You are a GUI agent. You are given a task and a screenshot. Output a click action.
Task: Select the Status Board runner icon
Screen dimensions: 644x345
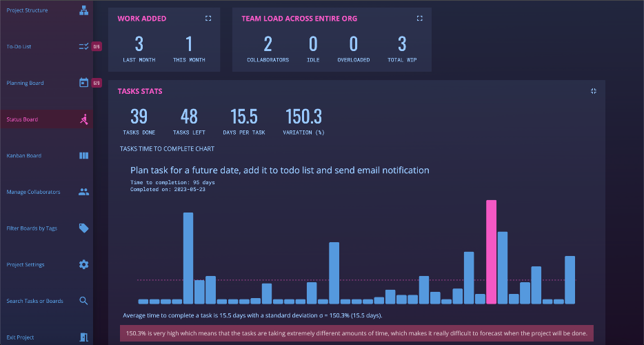(x=84, y=119)
